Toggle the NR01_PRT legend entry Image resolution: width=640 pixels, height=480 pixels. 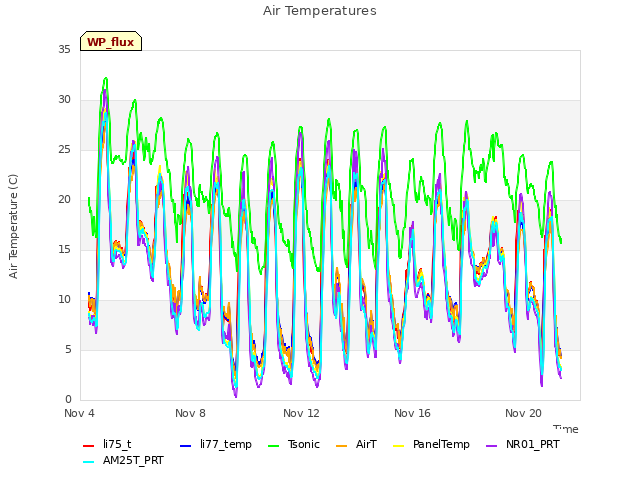click(x=522, y=444)
